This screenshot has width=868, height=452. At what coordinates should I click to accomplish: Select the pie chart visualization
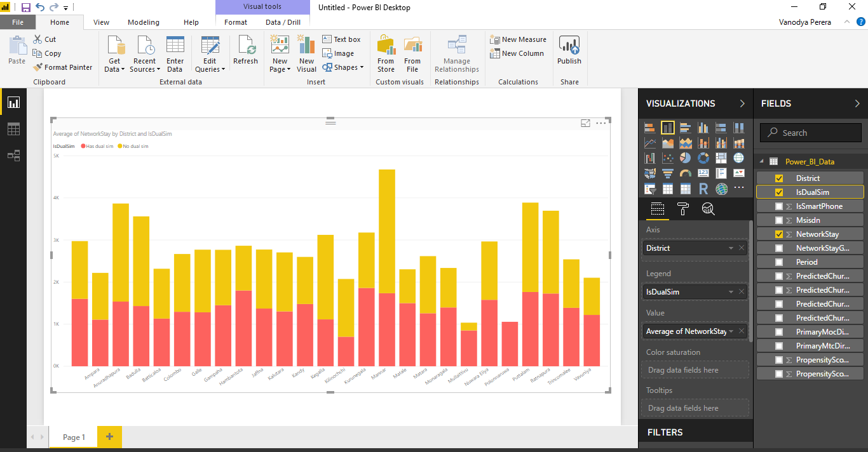click(x=686, y=157)
